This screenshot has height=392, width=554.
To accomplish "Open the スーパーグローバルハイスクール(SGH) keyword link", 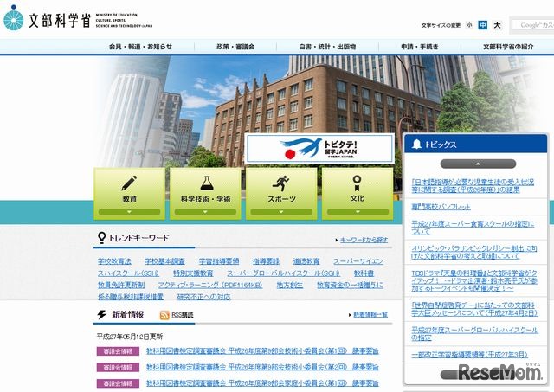I will coord(283,273).
